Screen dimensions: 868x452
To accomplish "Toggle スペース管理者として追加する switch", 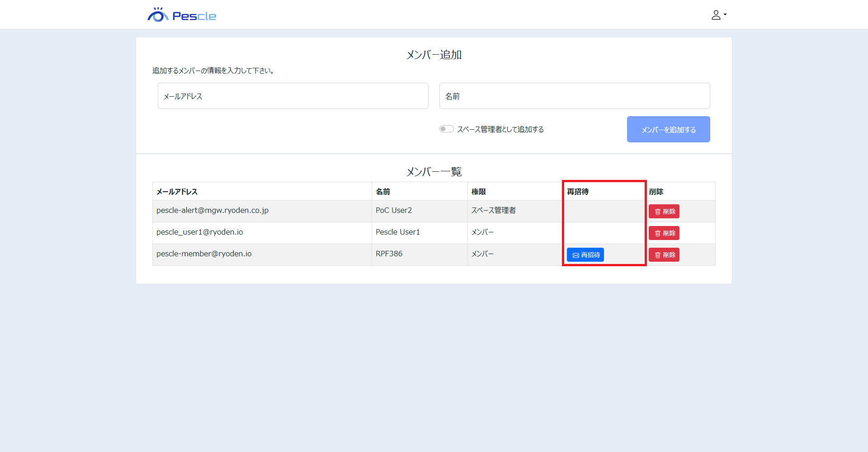I will 447,129.
